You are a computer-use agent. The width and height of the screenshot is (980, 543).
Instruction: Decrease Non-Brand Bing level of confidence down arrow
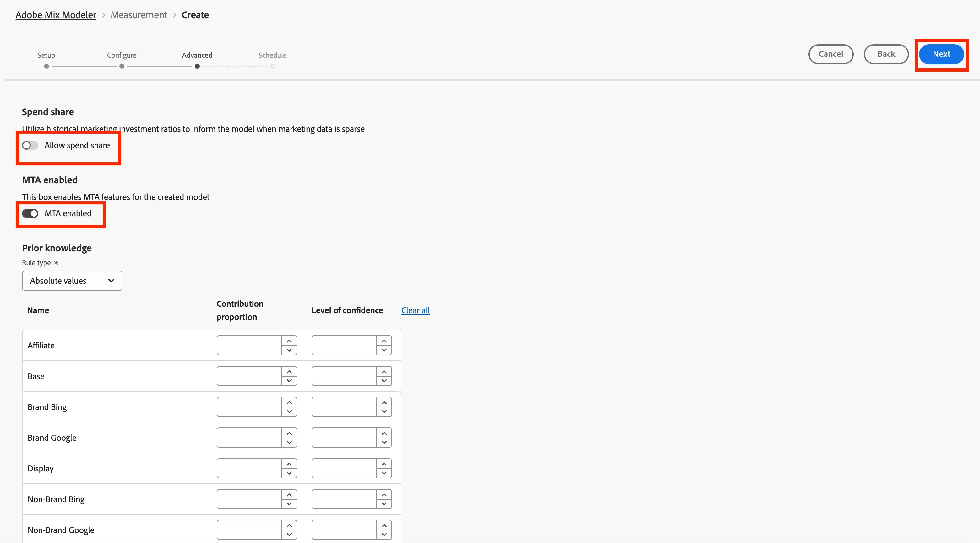coord(384,504)
